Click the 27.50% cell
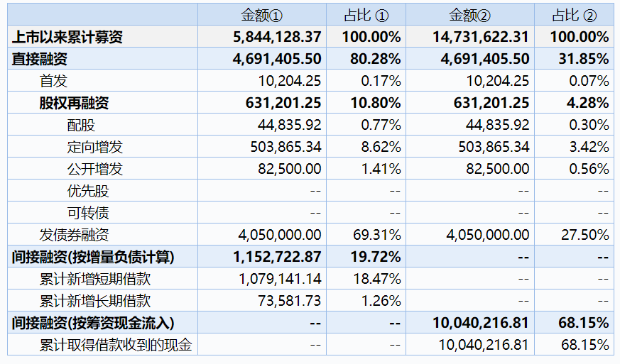This screenshot has width=620, height=364. pyautogui.click(x=585, y=235)
